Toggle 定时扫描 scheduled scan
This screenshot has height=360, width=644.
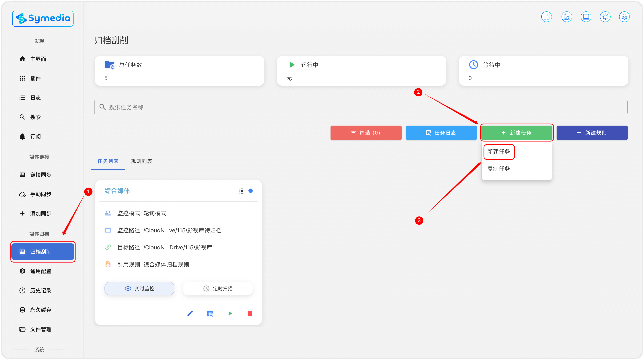(x=218, y=288)
